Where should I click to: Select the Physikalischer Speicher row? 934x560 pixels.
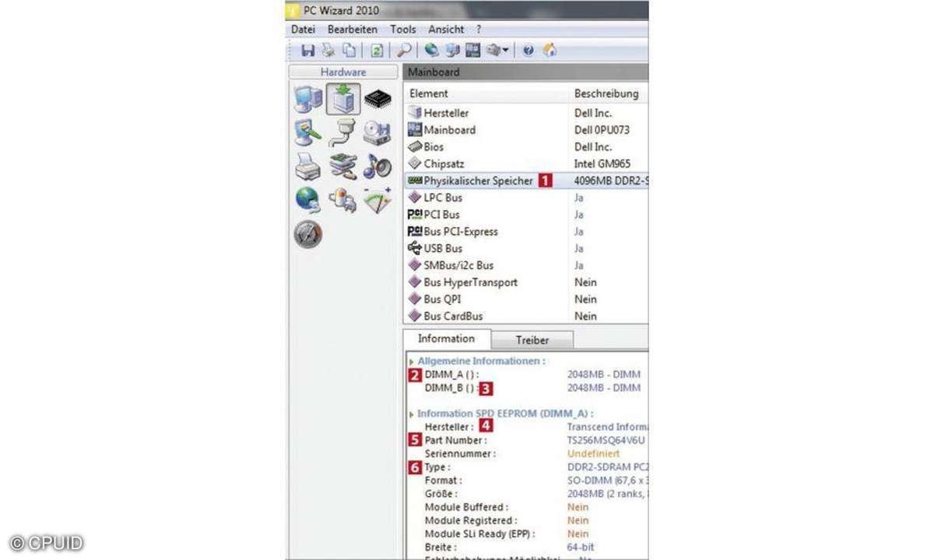525,180
